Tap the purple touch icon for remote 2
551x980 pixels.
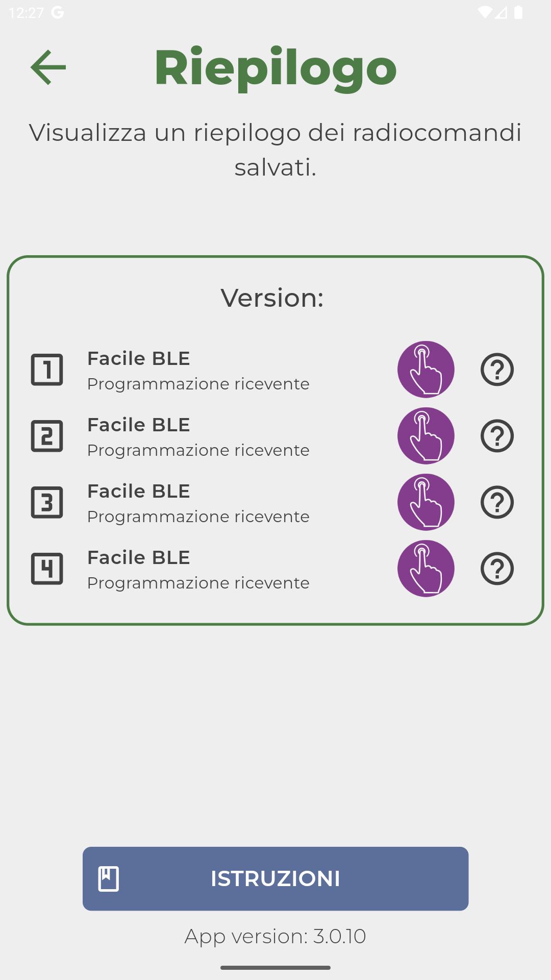pos(426,436)
